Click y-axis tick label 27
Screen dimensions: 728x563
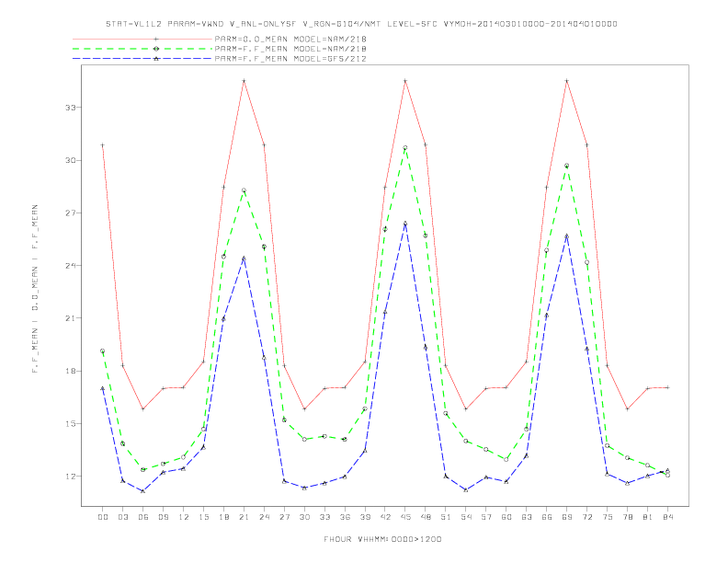(x=70, y=213)
